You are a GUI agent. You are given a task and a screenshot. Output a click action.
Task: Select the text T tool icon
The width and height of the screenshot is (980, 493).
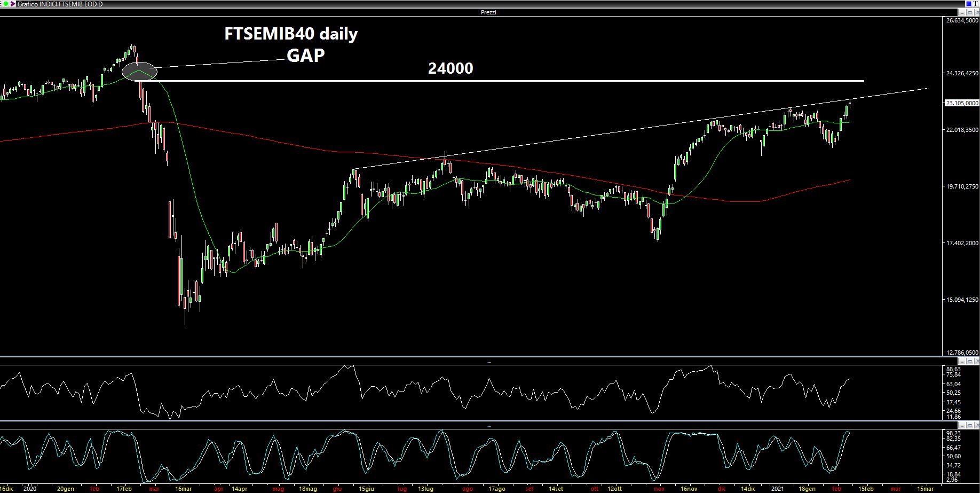976,4
